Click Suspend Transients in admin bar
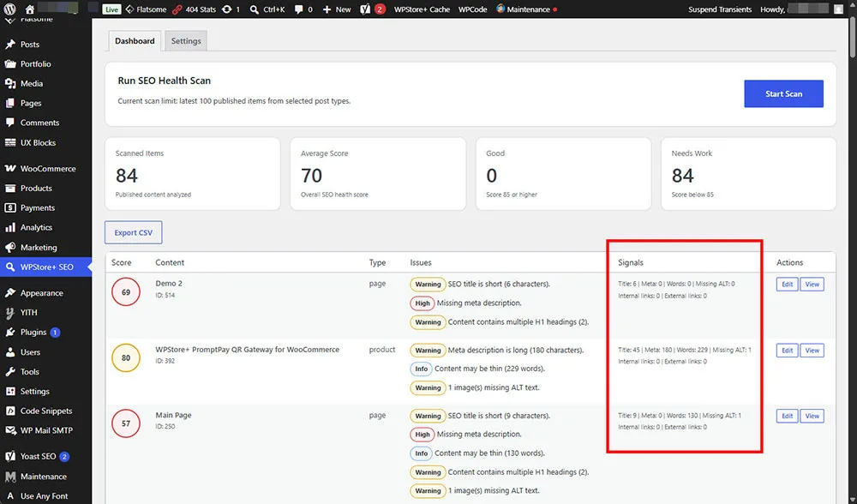 720,9
